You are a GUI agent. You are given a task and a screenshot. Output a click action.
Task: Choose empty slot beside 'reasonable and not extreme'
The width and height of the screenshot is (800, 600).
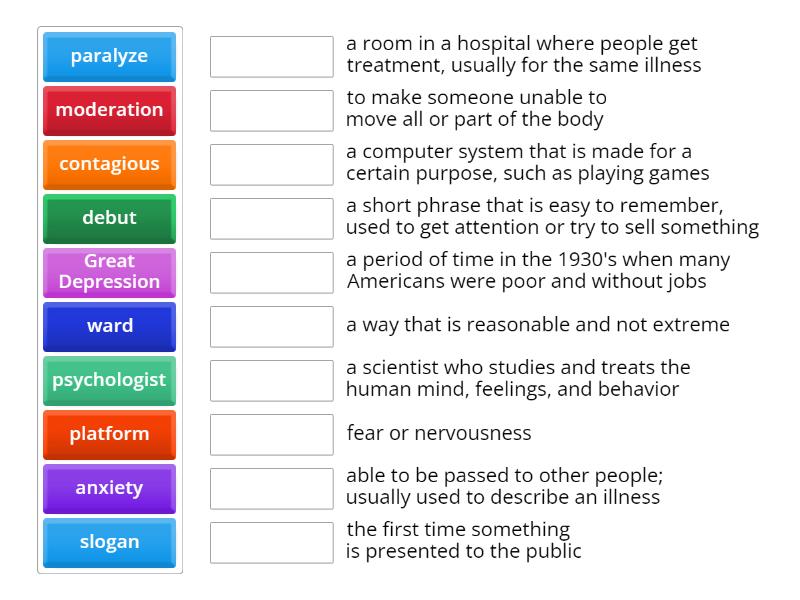272,327
